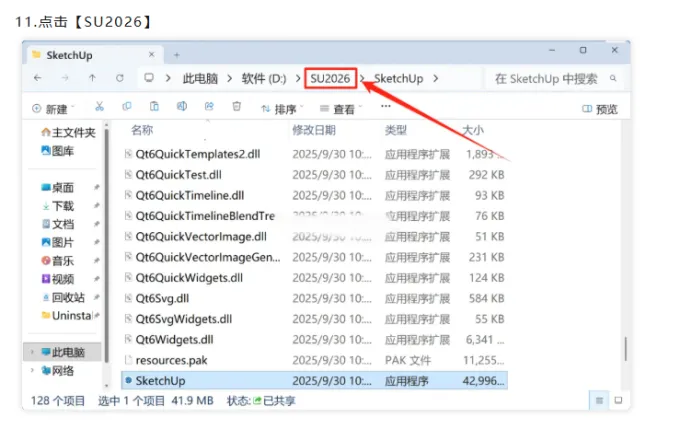Click SU2026 in the address bar
Viewport: 692px width, 429px height.
pyautogui.click(x=330, y=79)
